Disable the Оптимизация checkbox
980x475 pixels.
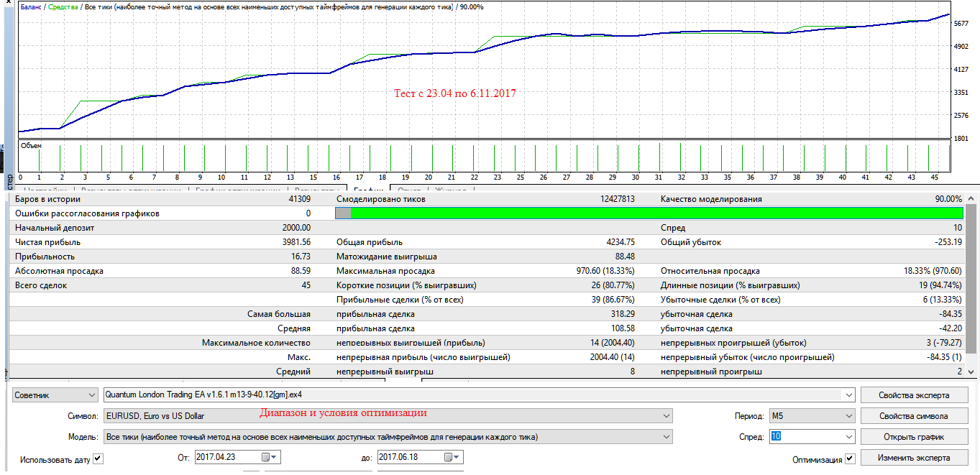point(850,459)
